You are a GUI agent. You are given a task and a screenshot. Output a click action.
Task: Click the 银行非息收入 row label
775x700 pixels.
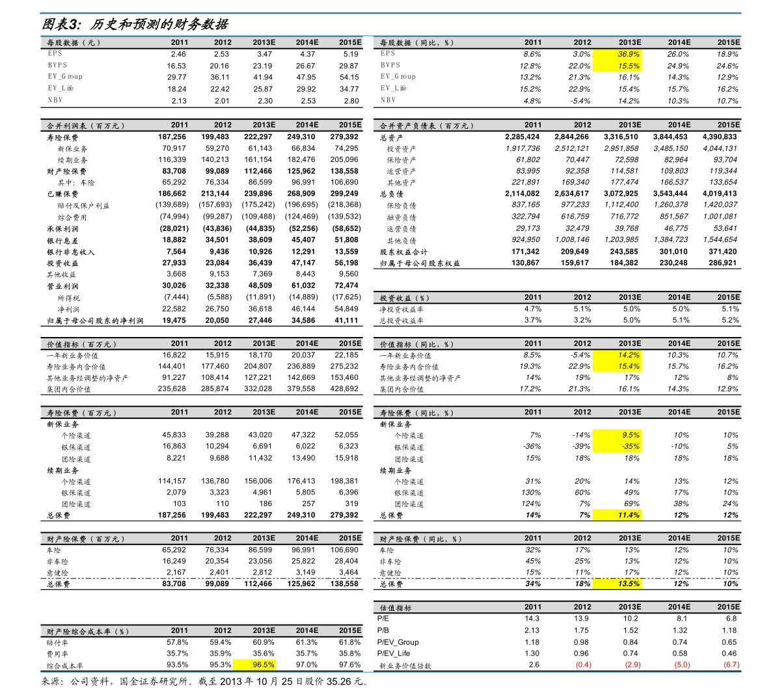(71, 252)
